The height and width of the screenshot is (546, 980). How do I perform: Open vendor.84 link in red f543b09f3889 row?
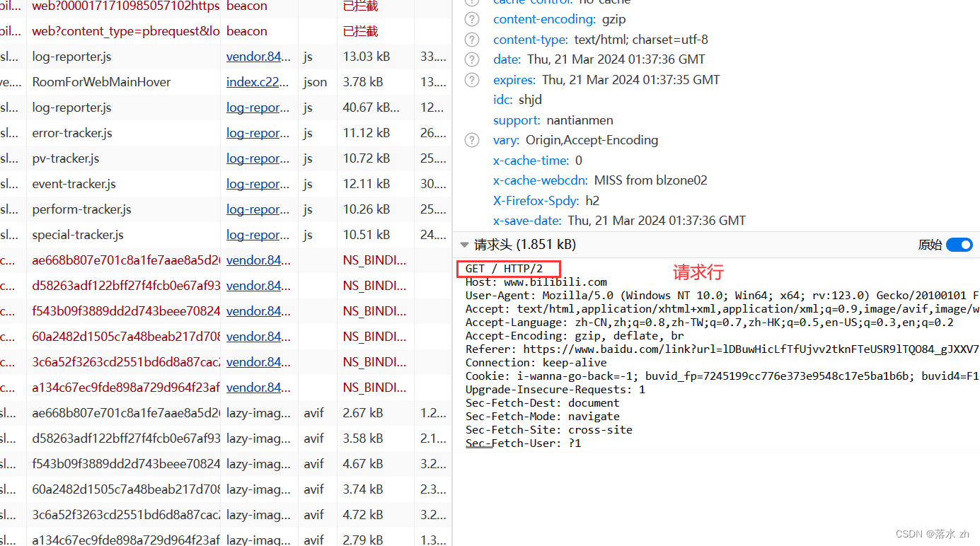click(x=258, y=311)
